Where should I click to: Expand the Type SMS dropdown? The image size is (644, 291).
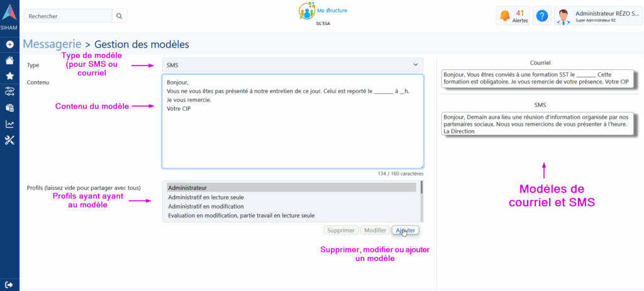click(x=292, y=64)
